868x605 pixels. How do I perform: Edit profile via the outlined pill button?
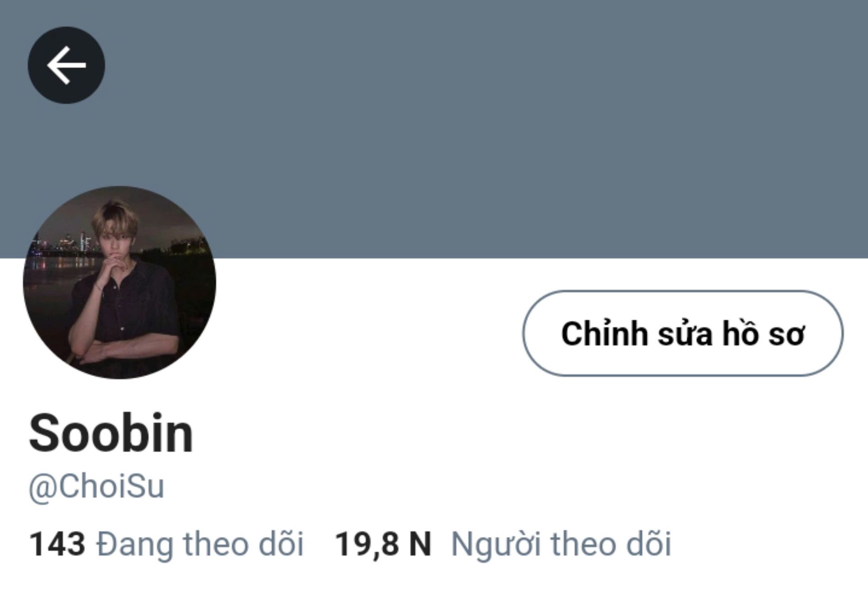[x=683, y=333]
